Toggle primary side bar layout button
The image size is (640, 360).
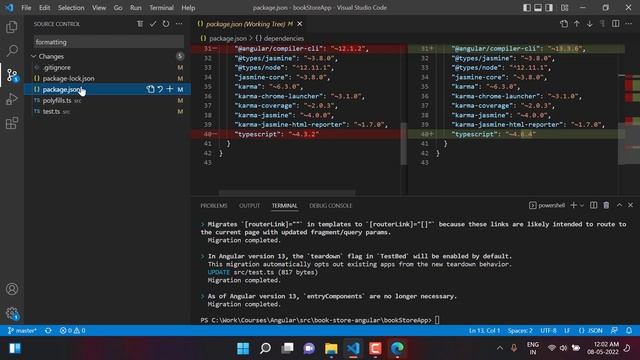(x=527, y=8)
